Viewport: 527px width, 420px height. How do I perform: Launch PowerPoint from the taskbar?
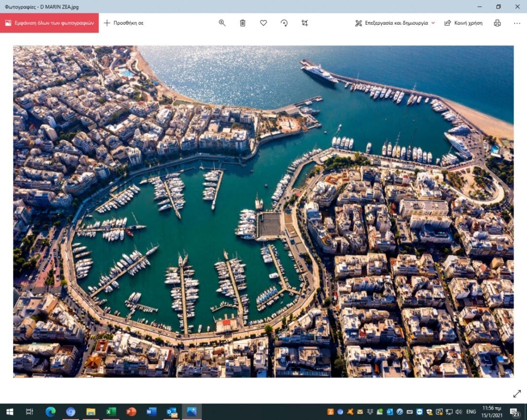point(131,412)
